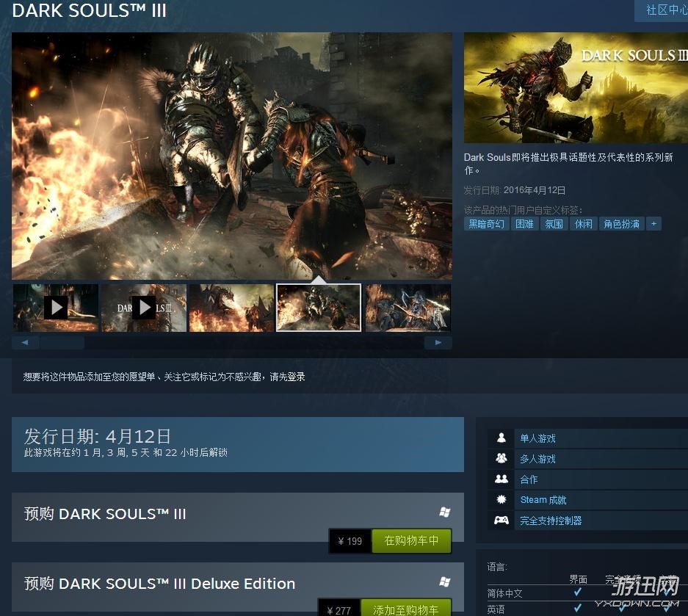Open the 社区中心 community hub
The image size is (688, 616).
click(665, 10)
